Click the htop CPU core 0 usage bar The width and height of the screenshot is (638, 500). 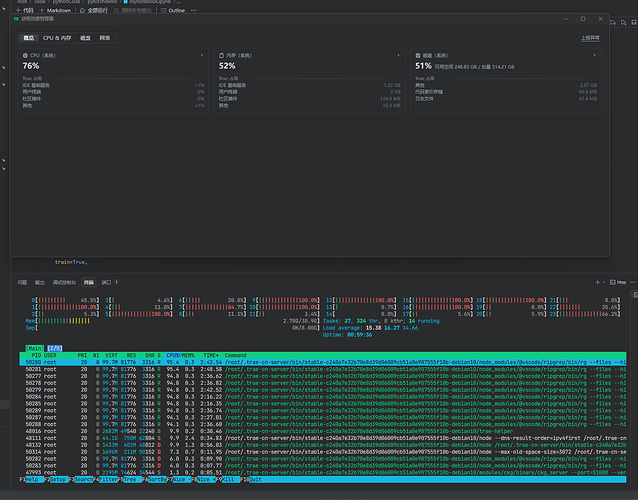coord(66,300)
